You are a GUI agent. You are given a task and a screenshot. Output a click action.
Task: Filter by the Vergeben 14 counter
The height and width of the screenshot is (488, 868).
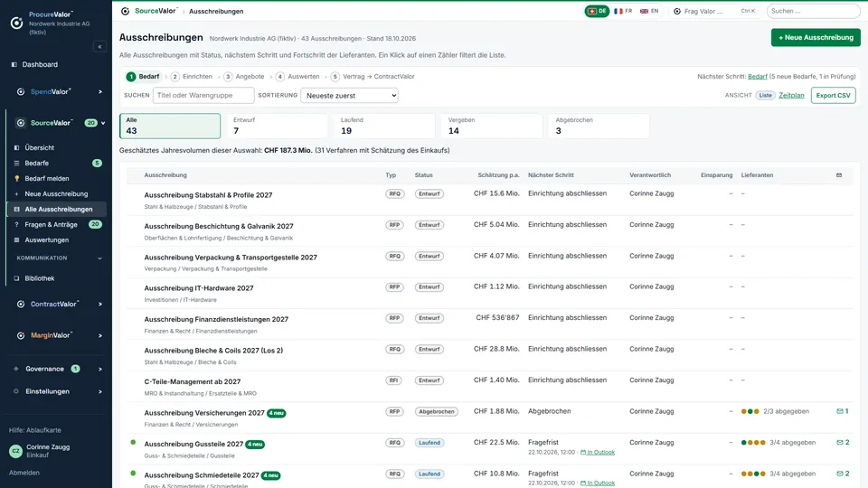coord(492,126)
